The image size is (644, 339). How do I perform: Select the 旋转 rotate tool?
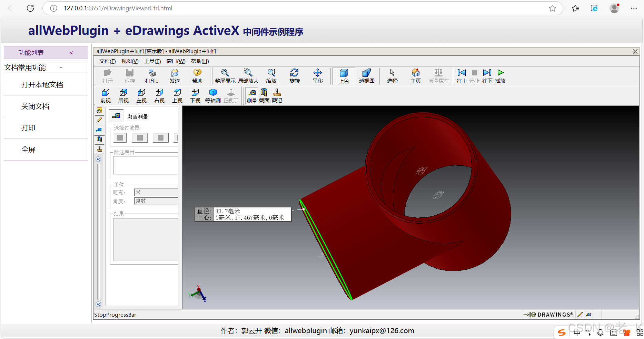[x=295, y=76]
